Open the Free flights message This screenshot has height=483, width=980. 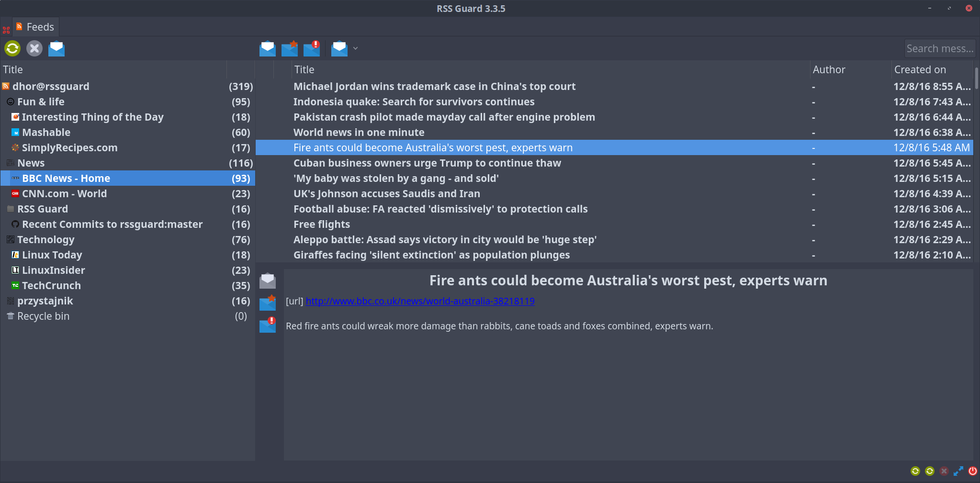(x=614, y=224)
